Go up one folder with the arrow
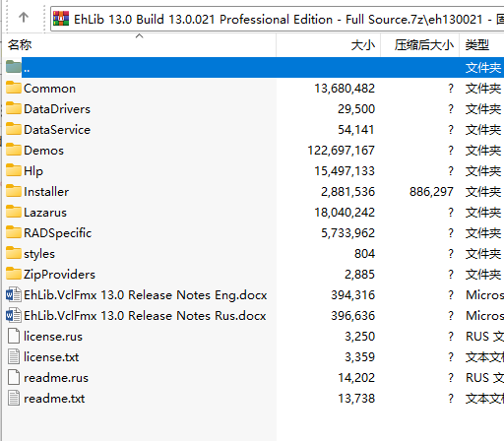 click(x=24, y=17)
